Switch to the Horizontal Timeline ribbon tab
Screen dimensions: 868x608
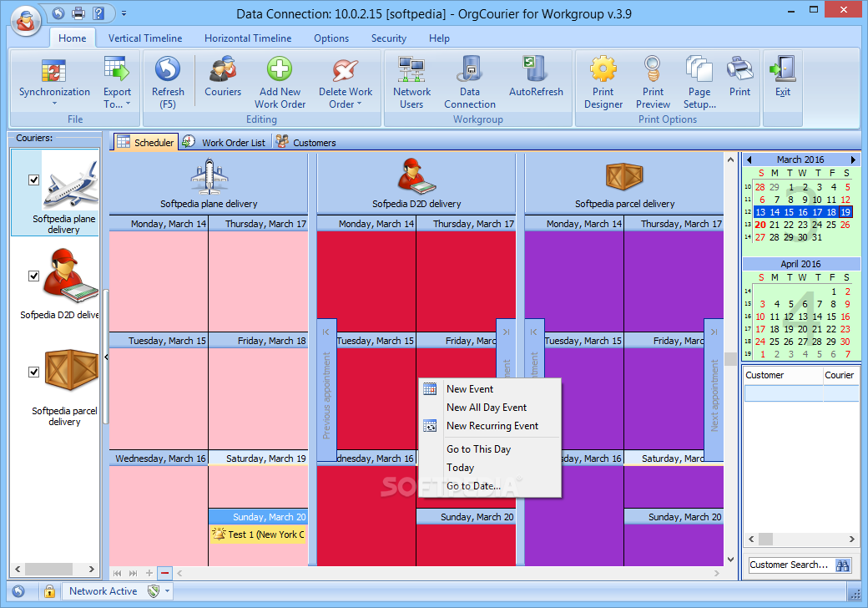click(248, 38)
